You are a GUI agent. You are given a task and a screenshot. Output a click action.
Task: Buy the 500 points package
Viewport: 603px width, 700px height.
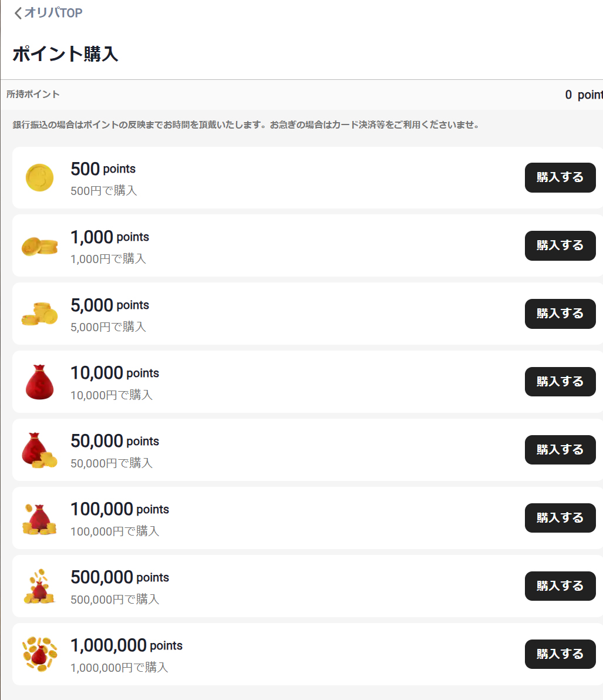[x=560, y=178]
